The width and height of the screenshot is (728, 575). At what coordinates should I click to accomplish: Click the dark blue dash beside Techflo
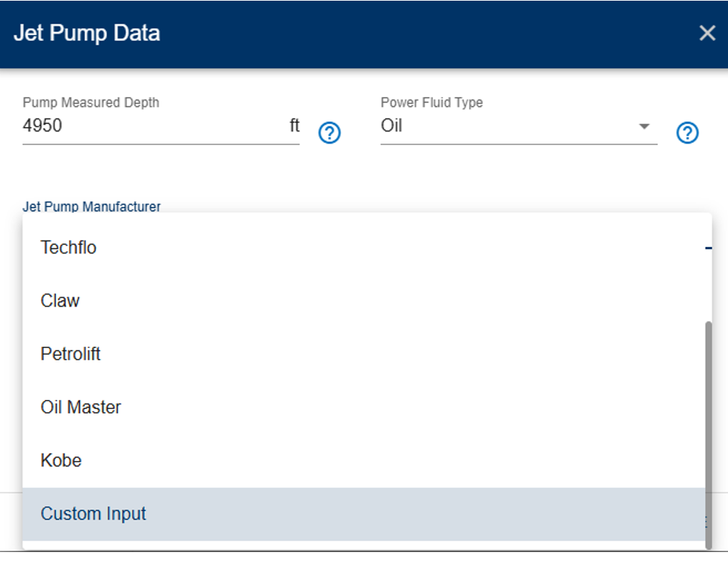click(x=708, y=248)
